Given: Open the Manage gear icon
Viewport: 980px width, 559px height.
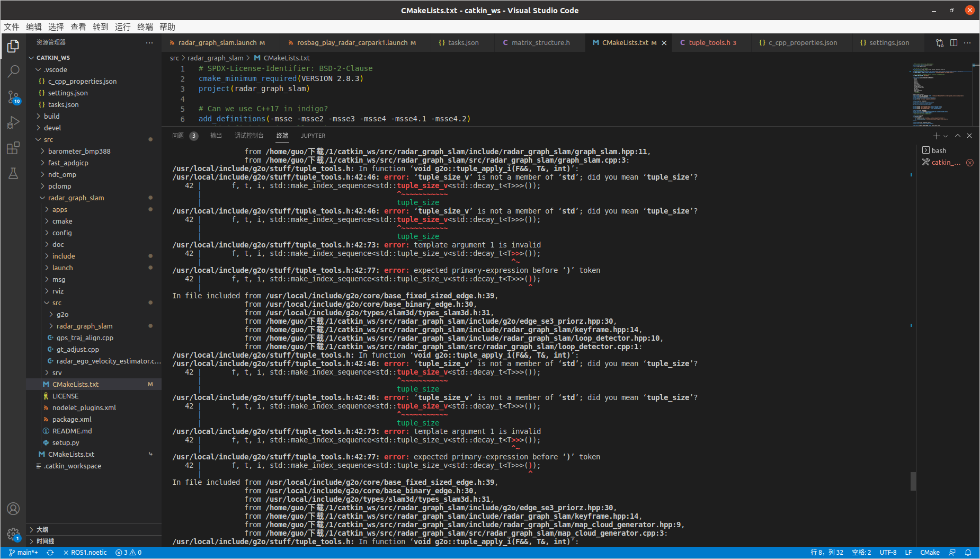Looking at the screenshot, I should tap(13, 534).
